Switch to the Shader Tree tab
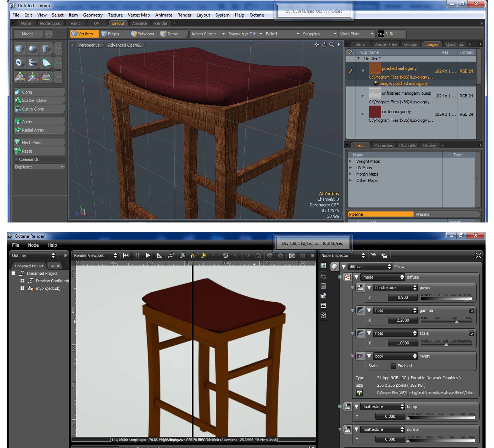This screenshot has width=494, height=448. (x=385, y=44)
